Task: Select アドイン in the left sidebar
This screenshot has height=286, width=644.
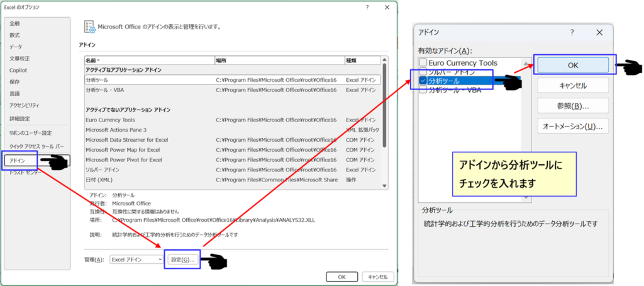Action: click(x=19, y=161)
